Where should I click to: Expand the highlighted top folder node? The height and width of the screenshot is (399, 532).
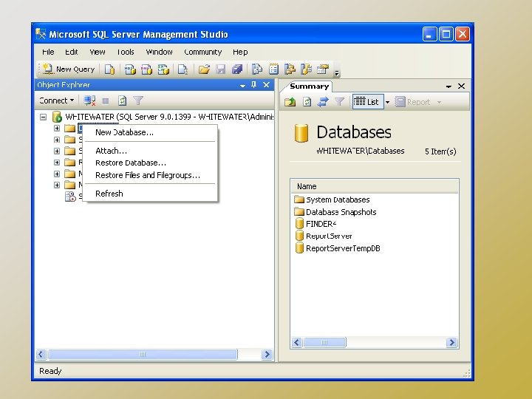(x=57, y=129)
